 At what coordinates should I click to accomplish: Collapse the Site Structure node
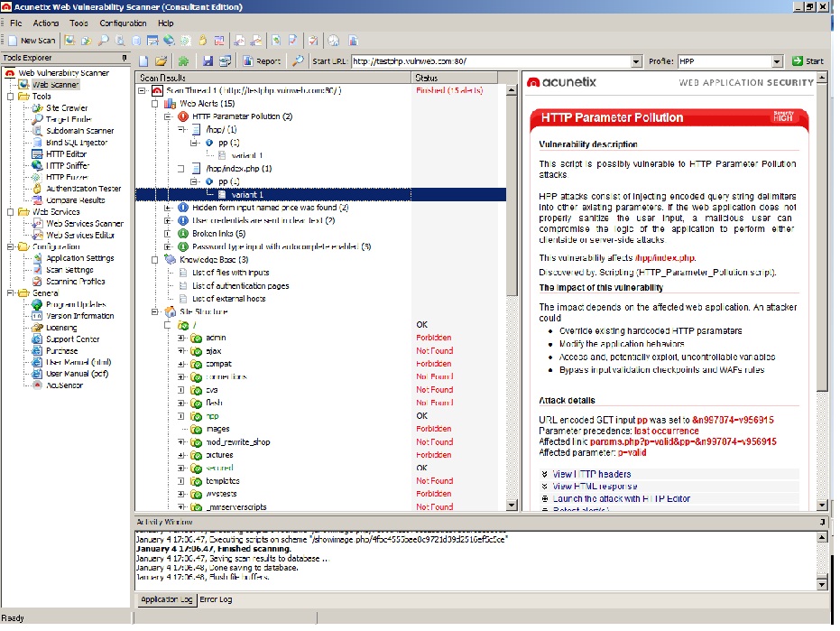(155, 311)
